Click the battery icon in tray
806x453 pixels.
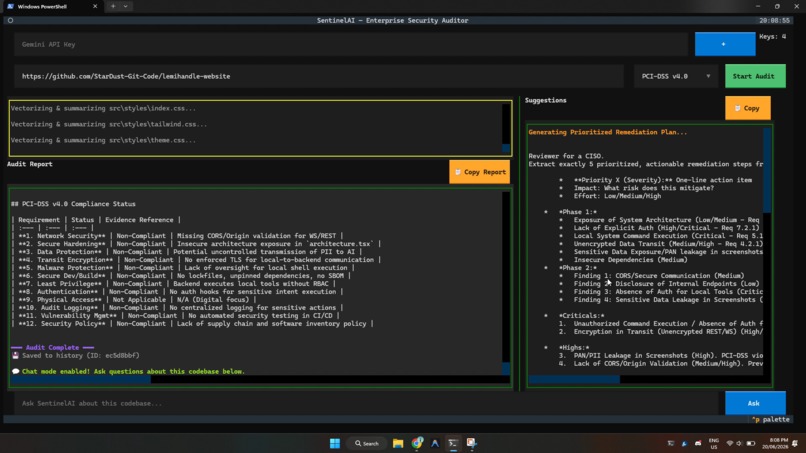pyautogui.click(x=750, y=443)
